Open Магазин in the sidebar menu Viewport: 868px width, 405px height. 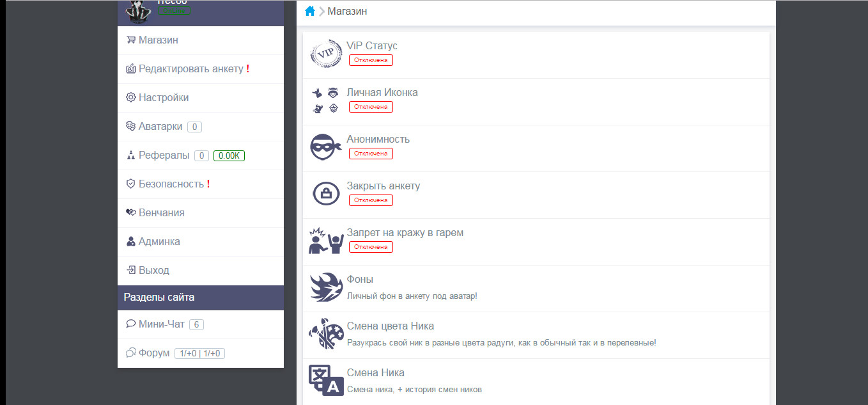[158, 40]
